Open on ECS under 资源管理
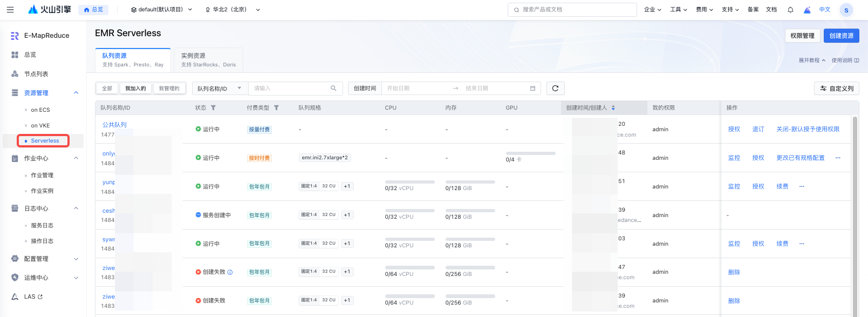 tap(40, 110)
